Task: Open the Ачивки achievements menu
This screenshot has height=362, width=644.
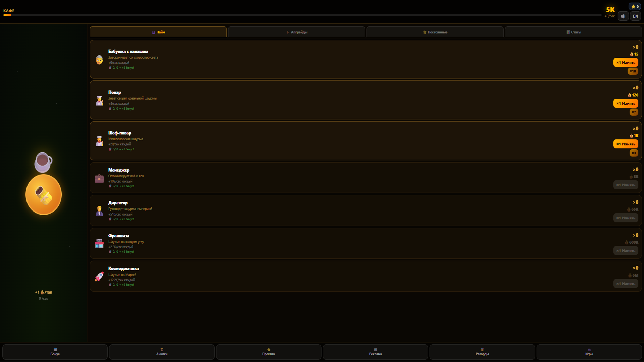Action: 162,352
